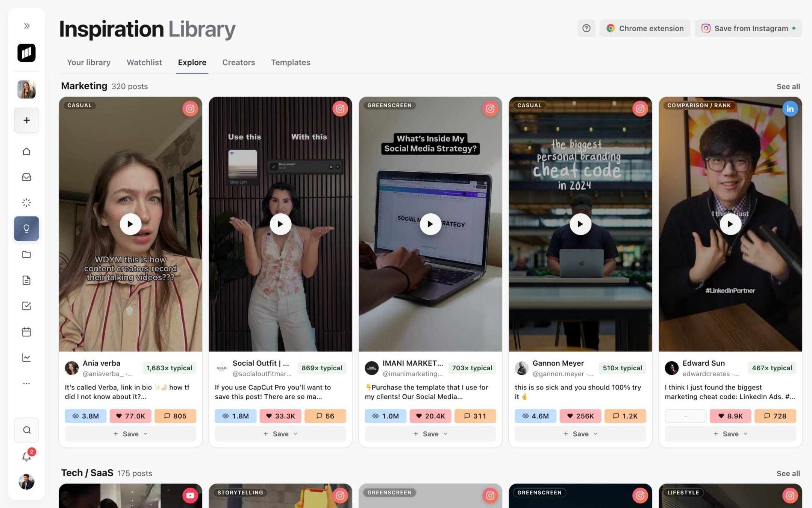Click Save from Instagram button
Viewport: 812px width, 508px height.
point(748,28)
